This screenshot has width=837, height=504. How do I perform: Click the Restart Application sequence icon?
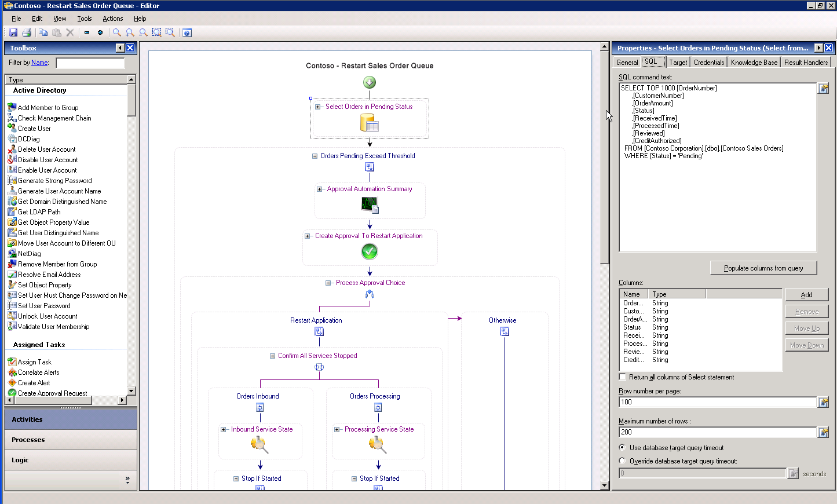point(319,331)
